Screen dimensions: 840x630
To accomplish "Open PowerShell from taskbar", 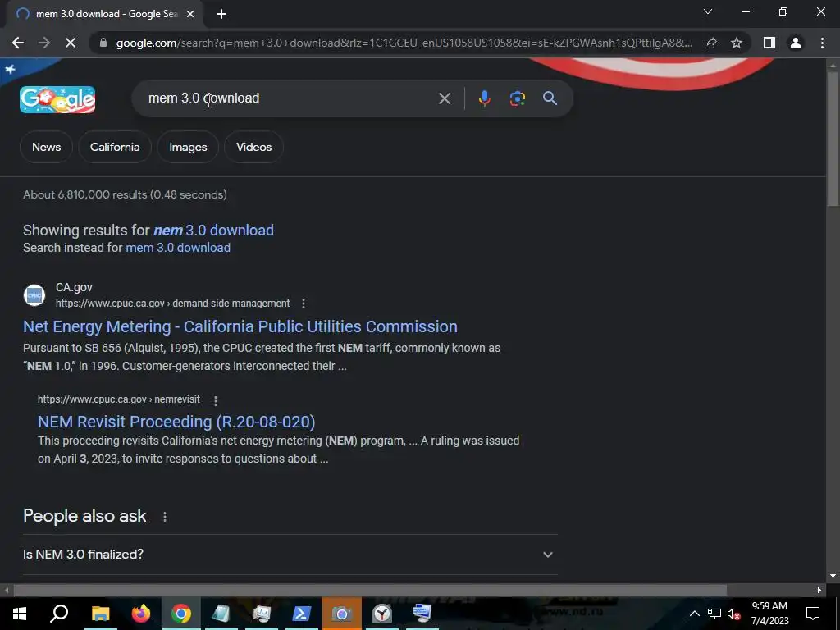I will point(301,614).
